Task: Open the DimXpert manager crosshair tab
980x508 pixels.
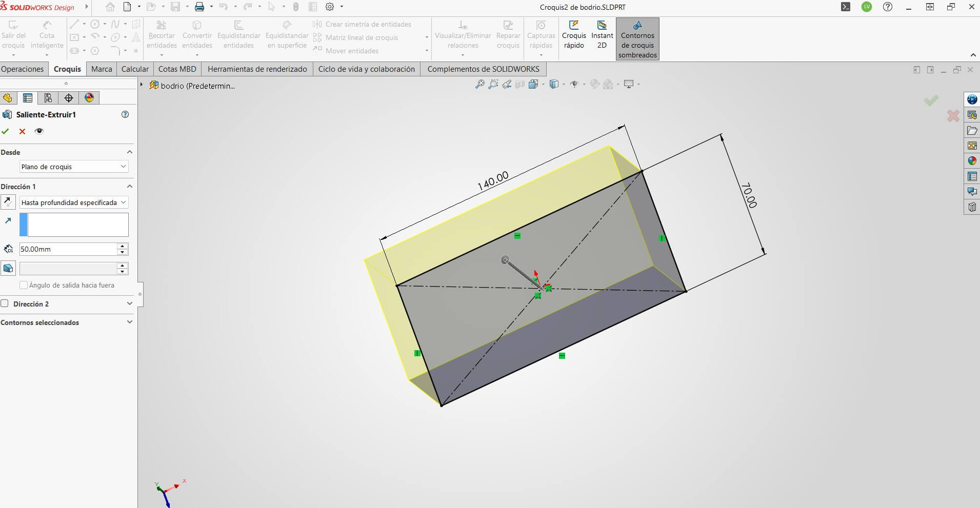Action: point(69,98)
